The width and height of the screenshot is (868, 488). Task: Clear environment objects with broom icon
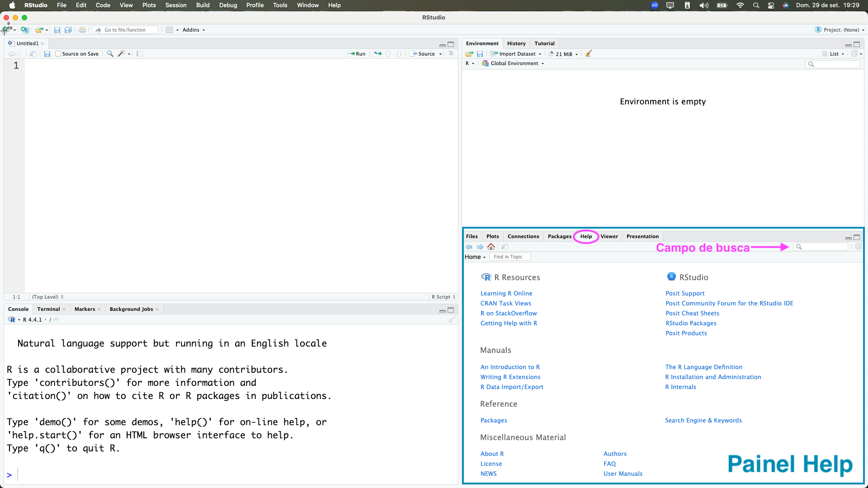tap(588, 54)
